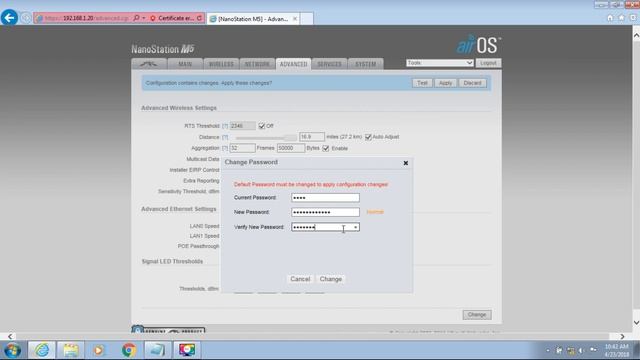
Task: Click the RTS Threshold value field
Action: (242, 126)
